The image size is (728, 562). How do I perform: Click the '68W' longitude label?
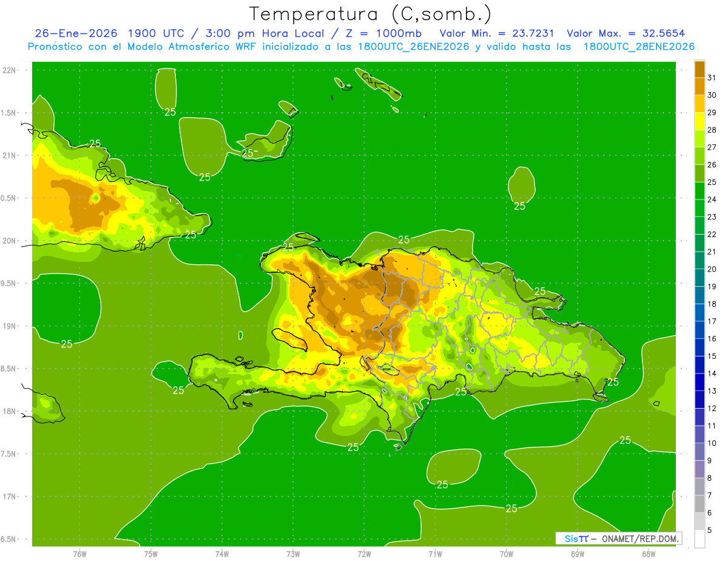649,554
